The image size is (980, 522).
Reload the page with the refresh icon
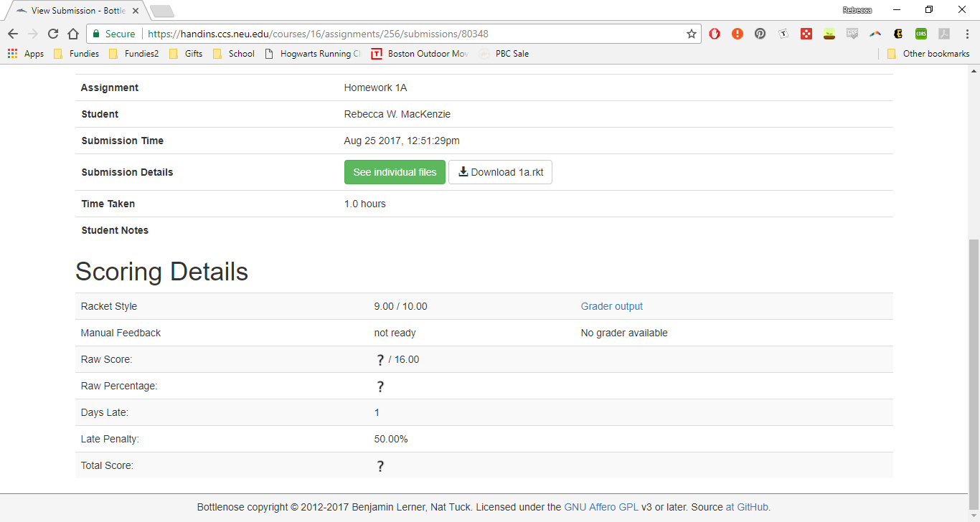(x=53, y=34)
